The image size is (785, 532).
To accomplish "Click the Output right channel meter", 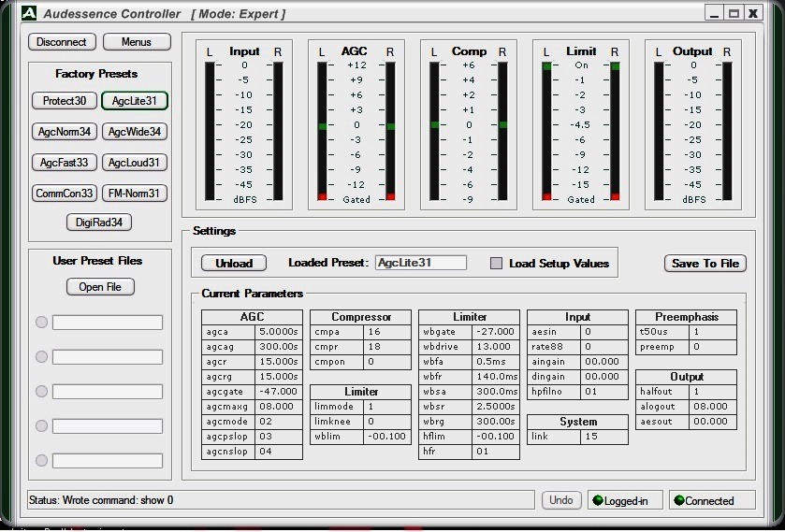I will (727, 132).
